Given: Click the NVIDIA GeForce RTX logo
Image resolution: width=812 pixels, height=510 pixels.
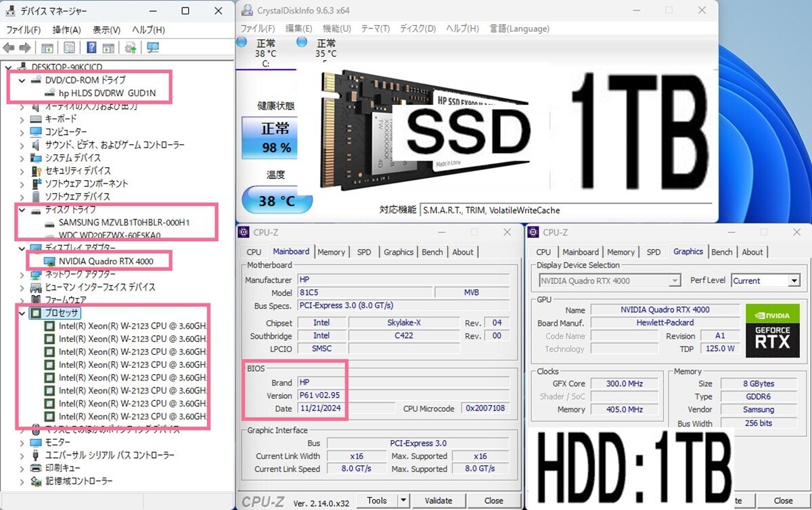Looking at the screenshot, I should [x=772, y=330].
